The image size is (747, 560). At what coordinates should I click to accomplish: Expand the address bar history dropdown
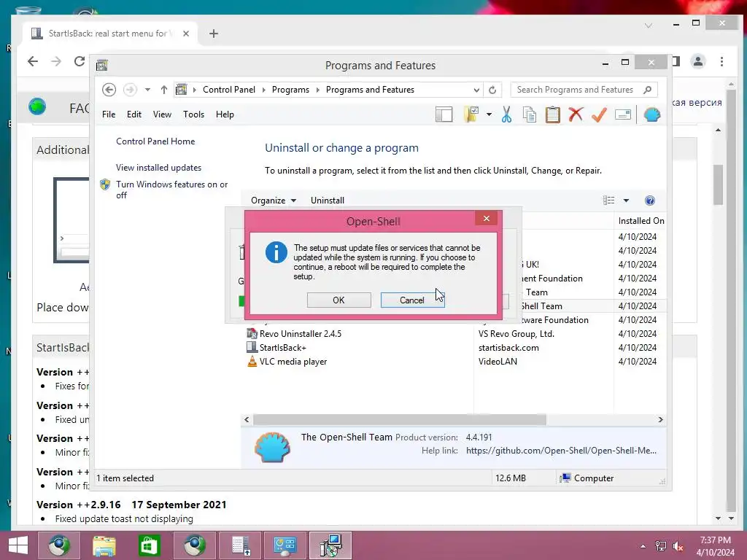476,90
